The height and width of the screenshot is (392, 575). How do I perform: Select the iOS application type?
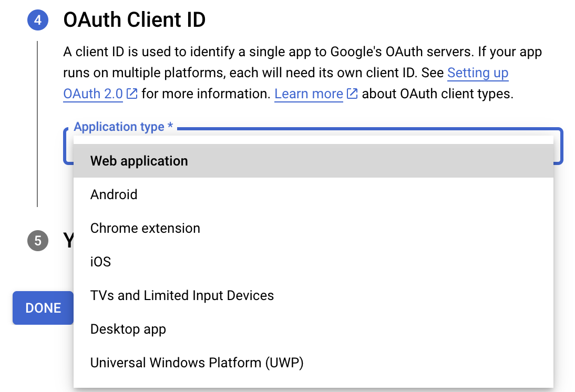[313, 262]
